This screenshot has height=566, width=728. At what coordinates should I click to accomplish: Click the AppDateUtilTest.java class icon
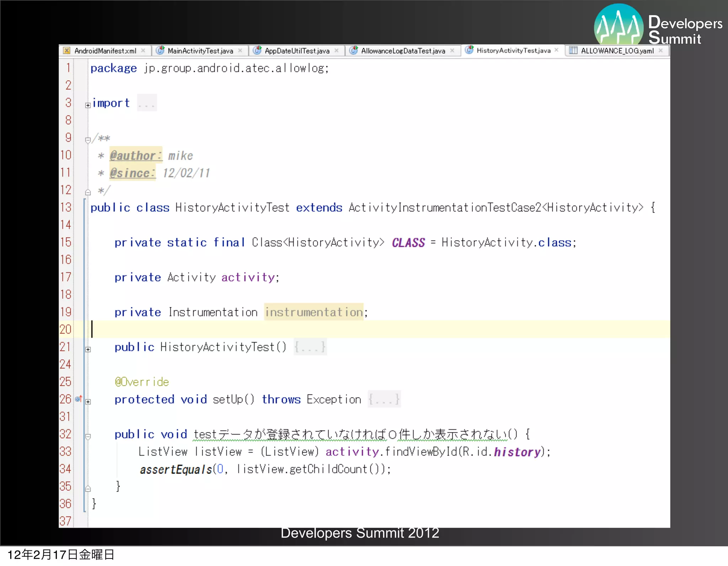[257, 50]
